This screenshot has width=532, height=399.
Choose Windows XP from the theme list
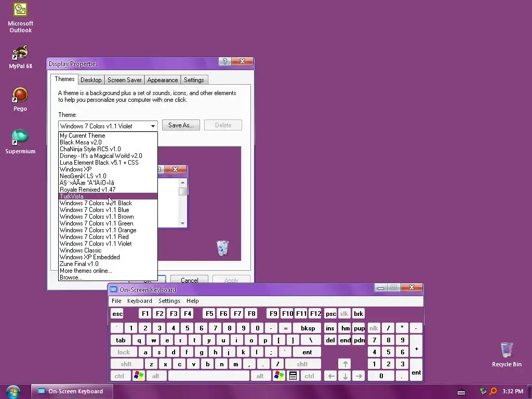tap(108, 169)
